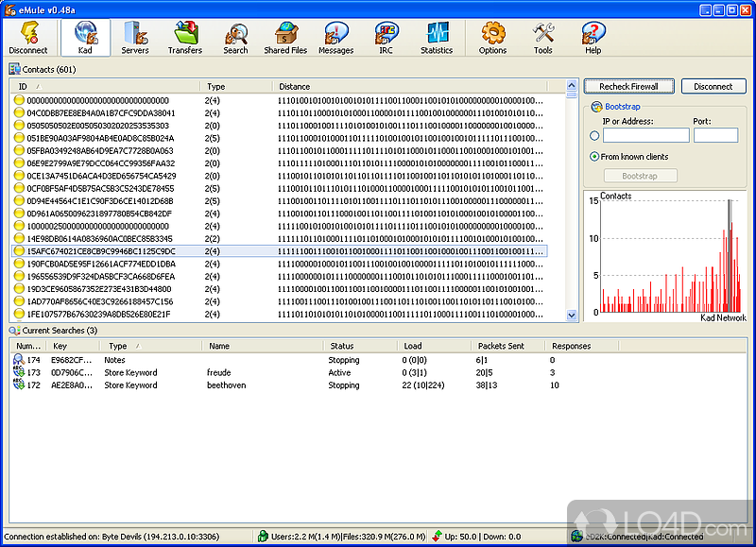
Task: Select contact 0505050502E005050302020253535303
Action: click(x=279, y=126)
